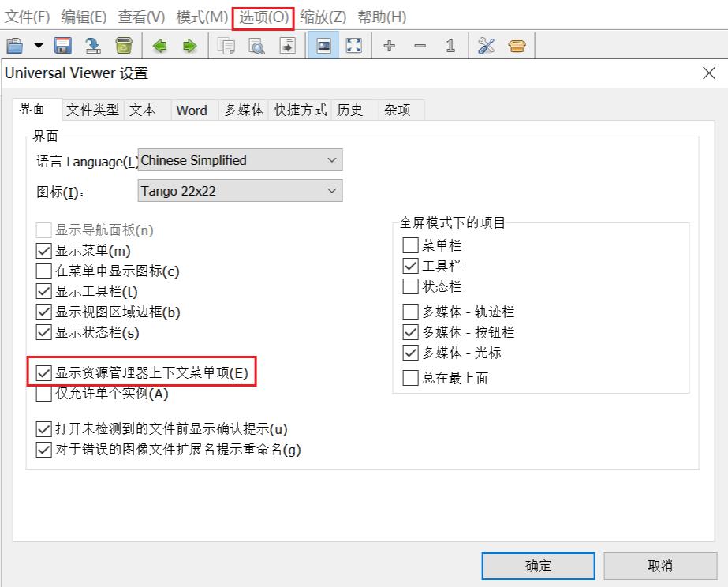Screen dimensions: 728x587
Task: Switch to the 快捷方式 tab
Action: 301,110
